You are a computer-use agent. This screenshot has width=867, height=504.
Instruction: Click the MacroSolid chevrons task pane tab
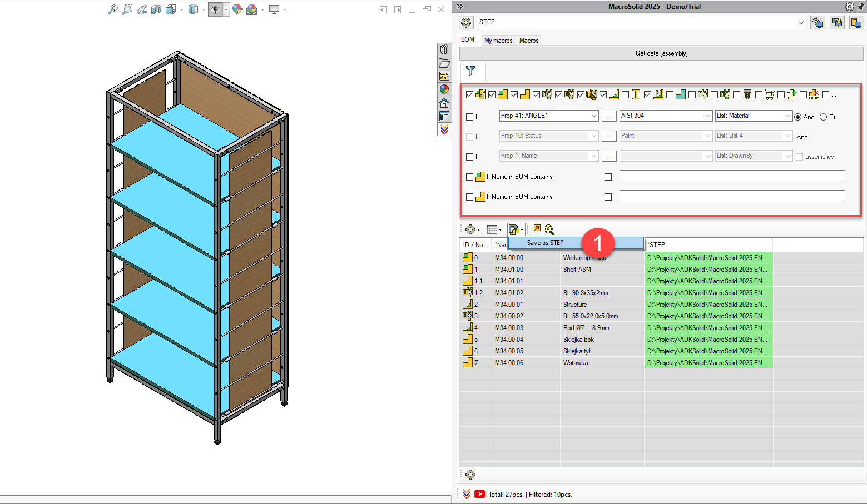444,129
